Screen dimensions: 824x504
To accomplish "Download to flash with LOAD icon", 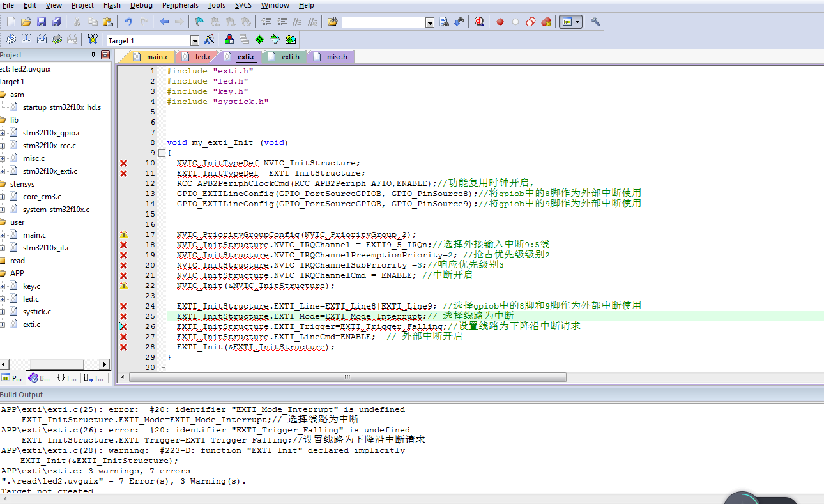I will click(93, 40).
